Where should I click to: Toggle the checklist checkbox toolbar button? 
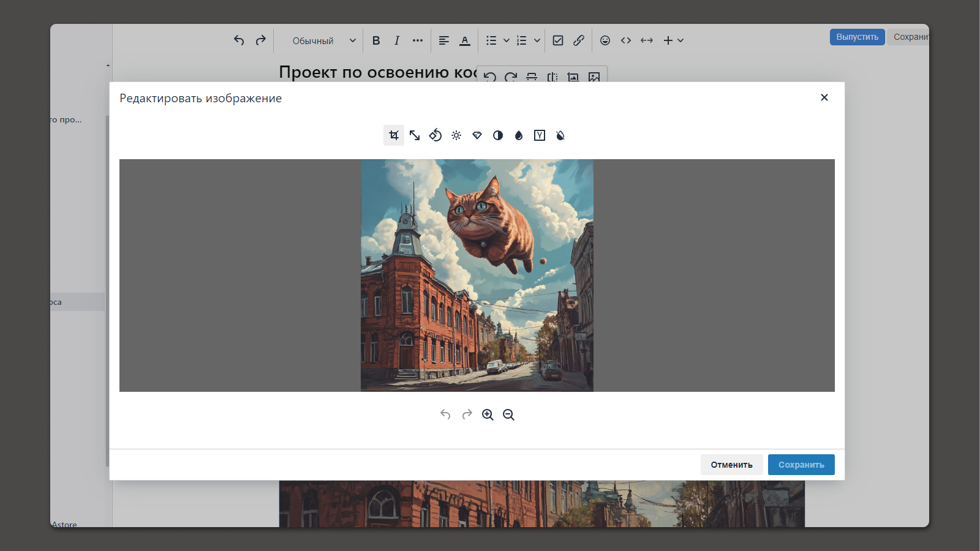558,40
